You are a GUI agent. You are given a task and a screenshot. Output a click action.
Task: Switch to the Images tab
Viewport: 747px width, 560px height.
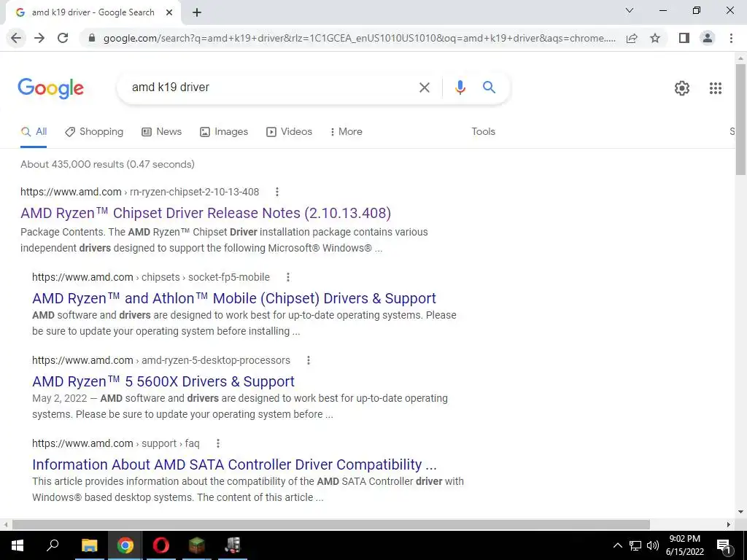click(224, 132)
